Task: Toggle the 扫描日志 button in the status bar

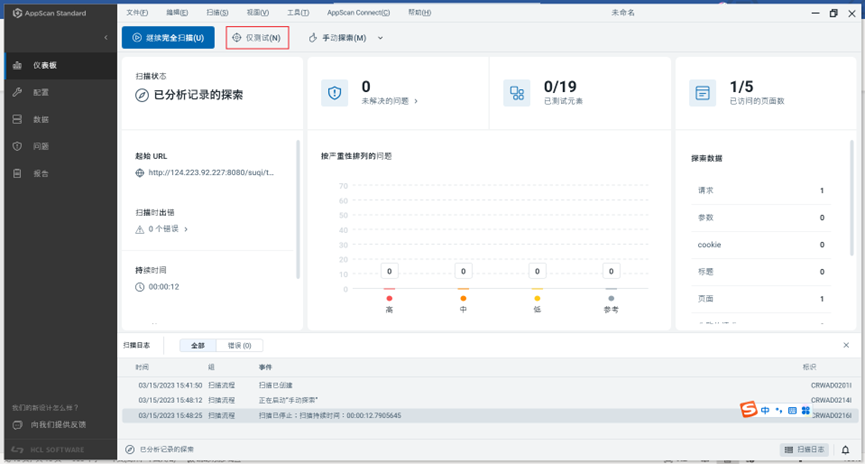Action: tap(805, 450)
